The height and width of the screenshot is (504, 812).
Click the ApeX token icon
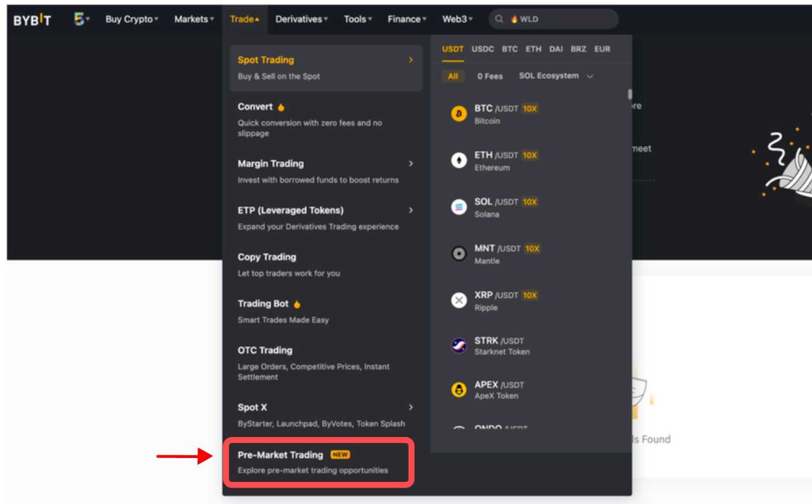pyautogui.click(x=459, y=389)
